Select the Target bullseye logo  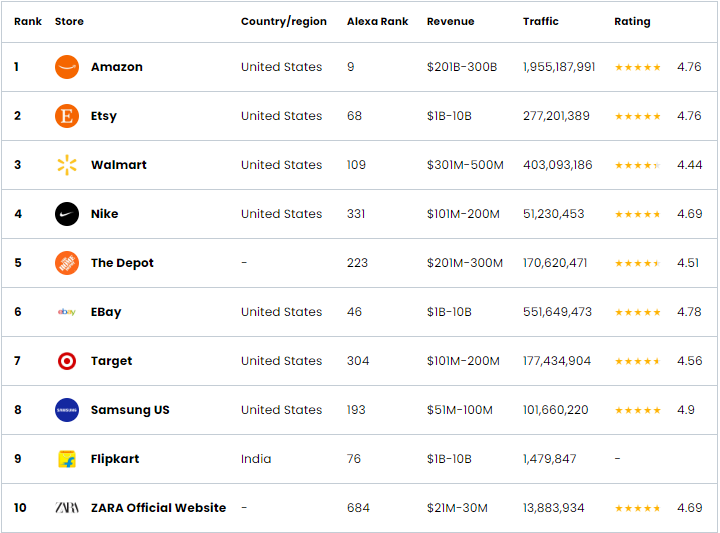tap(67, 361)
